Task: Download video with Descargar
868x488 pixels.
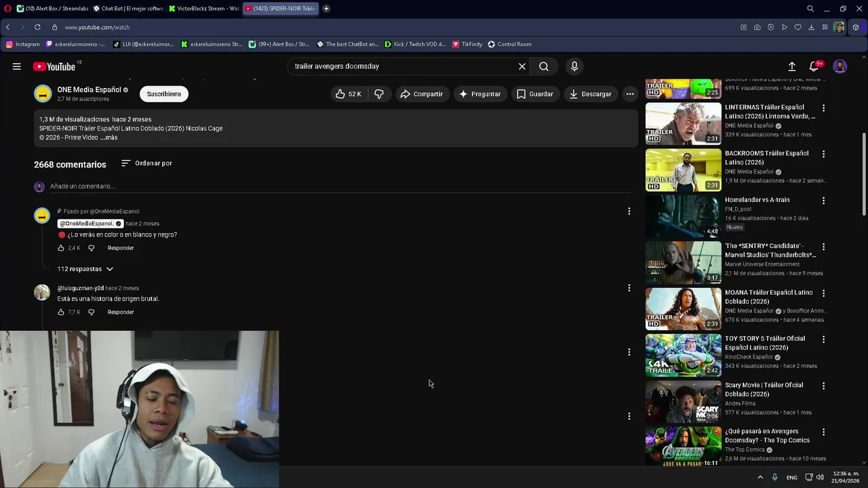Action: click(x=591, y=94)
